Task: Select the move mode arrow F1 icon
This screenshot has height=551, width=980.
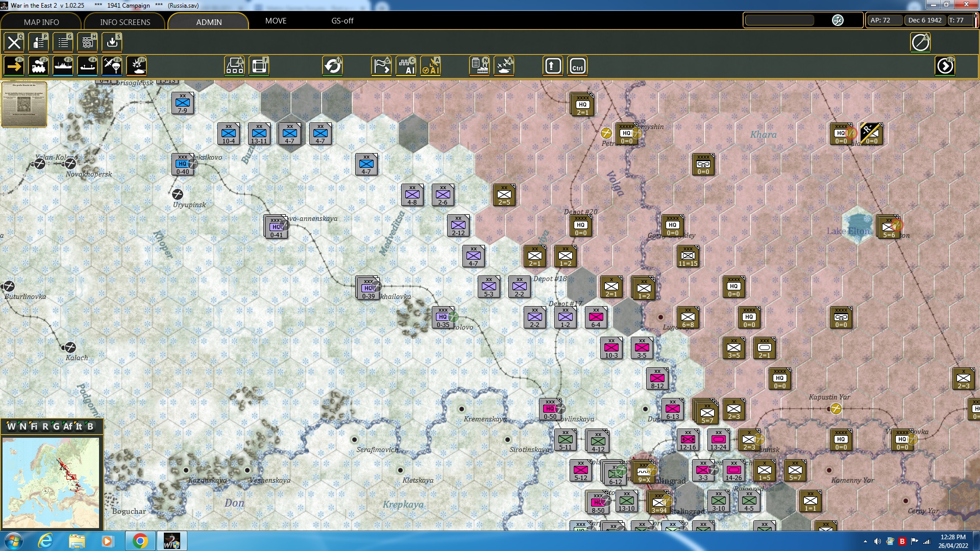Action: 14,66
